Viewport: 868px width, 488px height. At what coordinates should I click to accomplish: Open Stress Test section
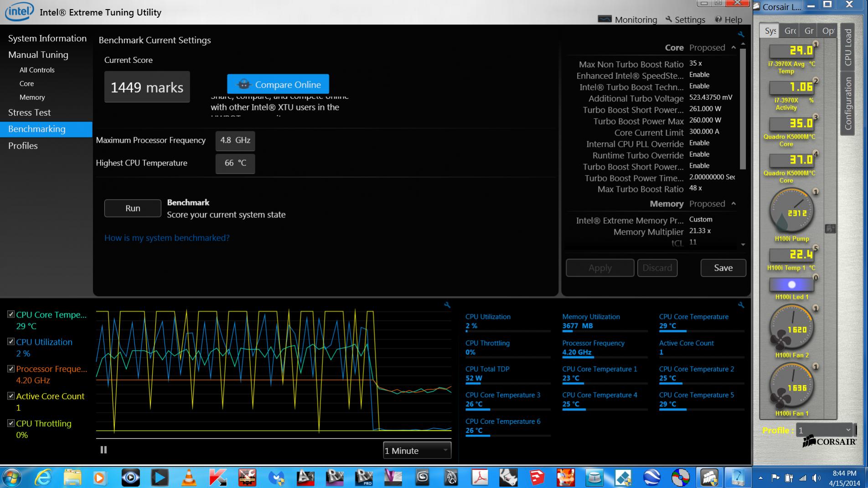click(x=29, y=113)
